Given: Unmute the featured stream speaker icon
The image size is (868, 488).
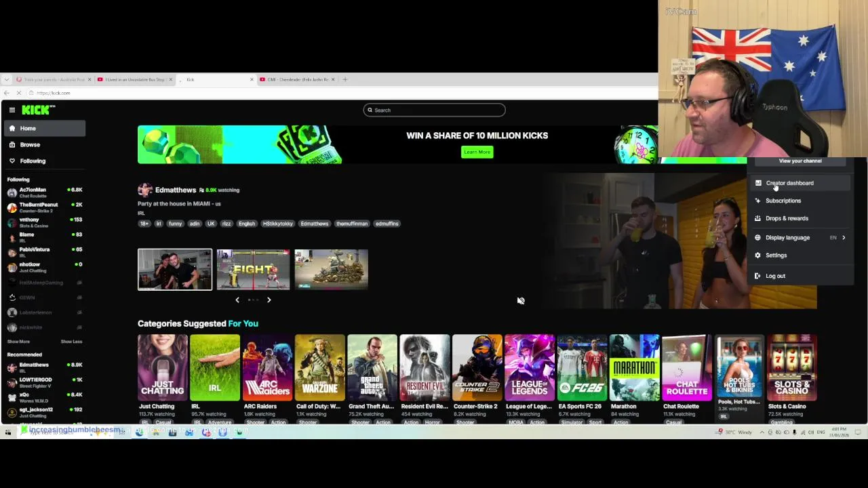Looking at the screenshot, I should 521,300.
